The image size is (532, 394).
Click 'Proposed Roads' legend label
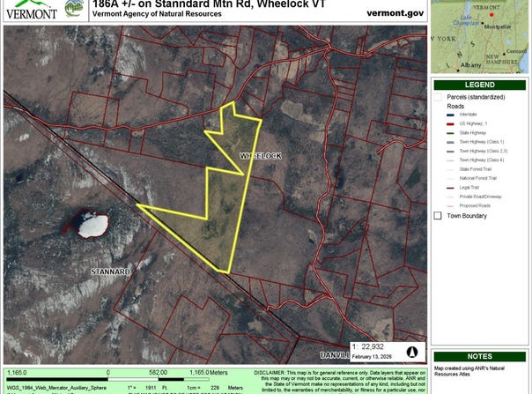(475, 206)
